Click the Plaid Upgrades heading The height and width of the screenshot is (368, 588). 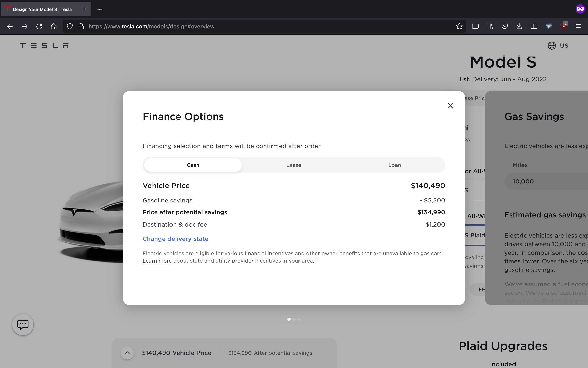pos(503,346)
